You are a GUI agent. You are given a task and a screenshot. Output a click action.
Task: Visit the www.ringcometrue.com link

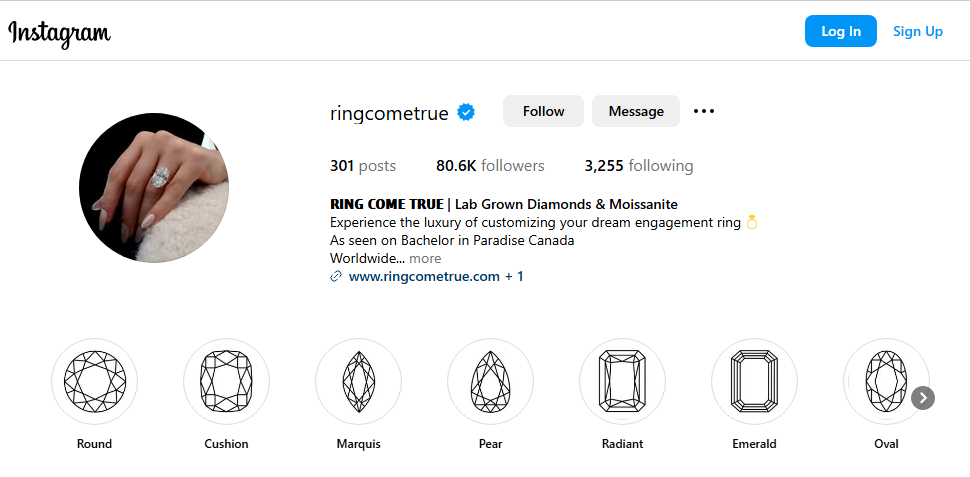coord(424,276)
